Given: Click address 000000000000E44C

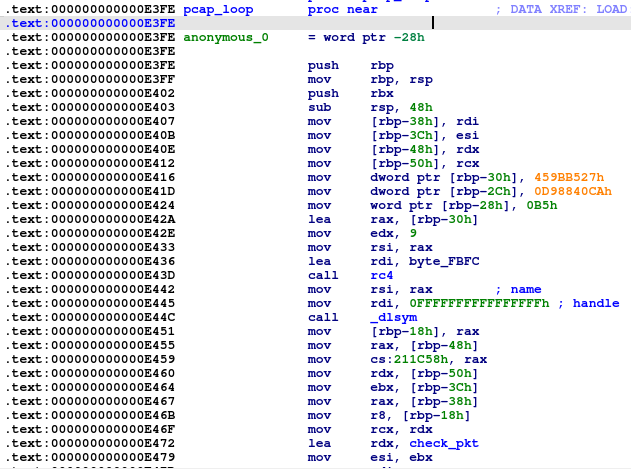Looking at the screenshot, I should click(x=113, y=318).
